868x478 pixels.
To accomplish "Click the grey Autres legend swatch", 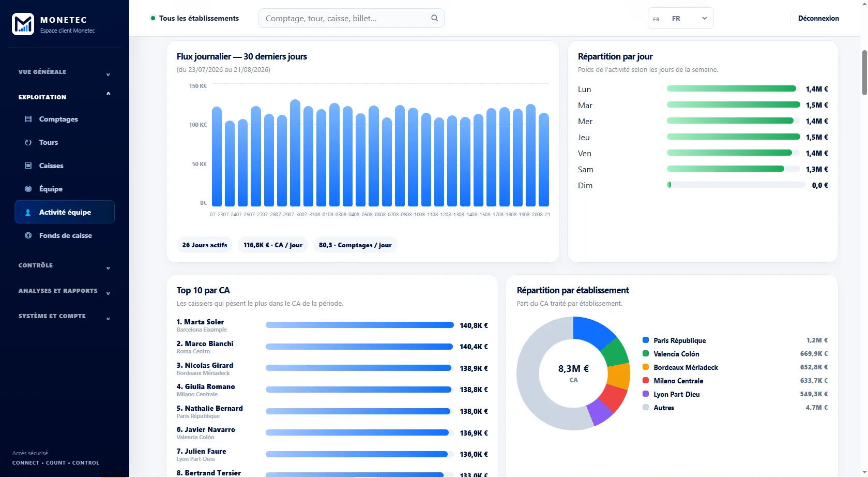I will coord(646,408).
